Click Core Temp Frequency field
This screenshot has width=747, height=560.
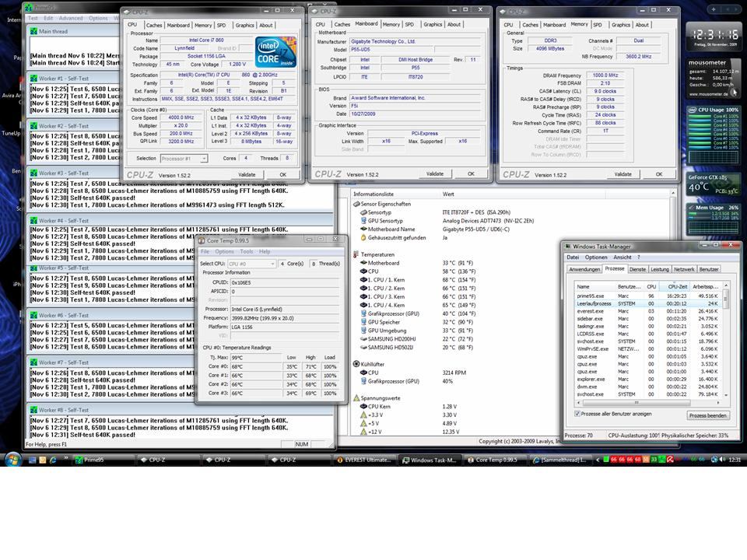point(285,318)
